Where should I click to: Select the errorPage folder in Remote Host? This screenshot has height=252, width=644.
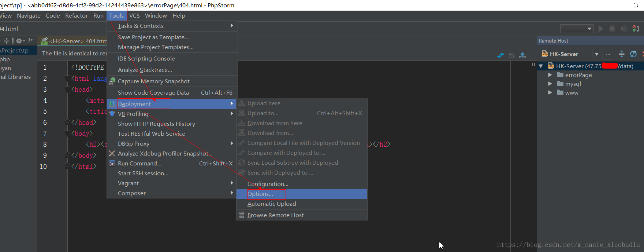(578, 75)
